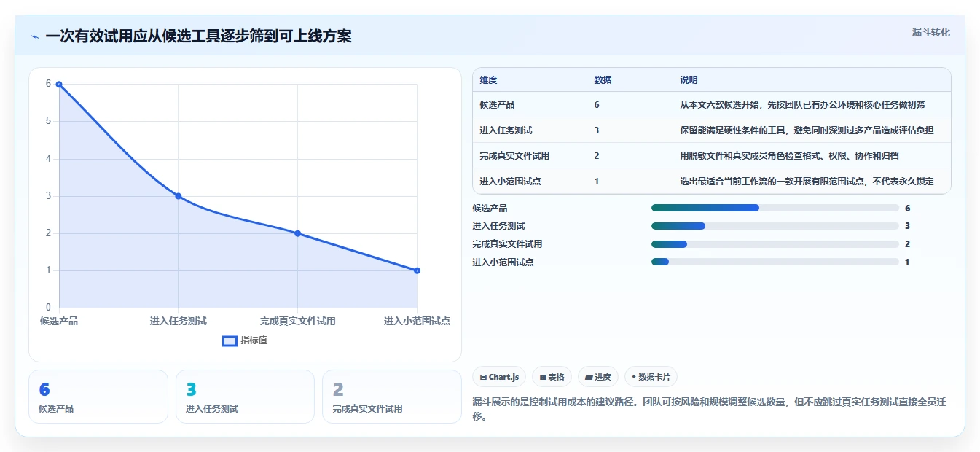Click the icon in the Chart.js chip
This screenshot has width=980, height=452.
(483, 377)
